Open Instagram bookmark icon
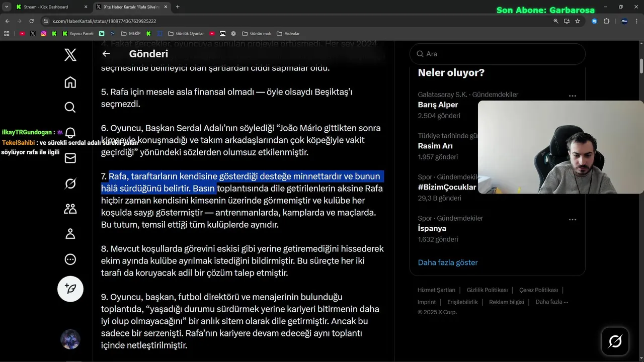 click(x=43, y=34)
